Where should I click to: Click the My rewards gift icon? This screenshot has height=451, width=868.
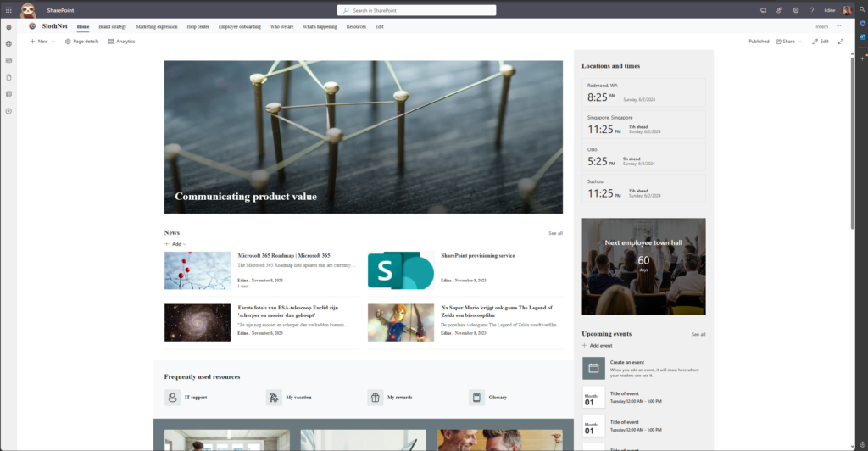tap(376, 398)
